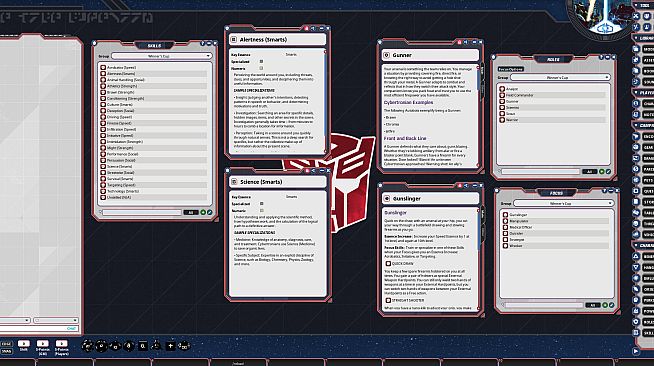
Task: Open the Group dropdown in Focus window
Action: pos(563,203)
